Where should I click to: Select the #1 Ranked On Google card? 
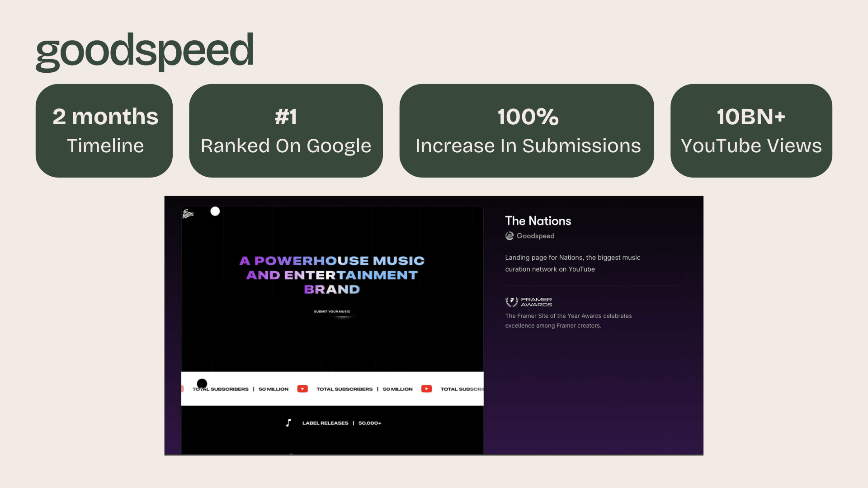(x=286, y=131)
